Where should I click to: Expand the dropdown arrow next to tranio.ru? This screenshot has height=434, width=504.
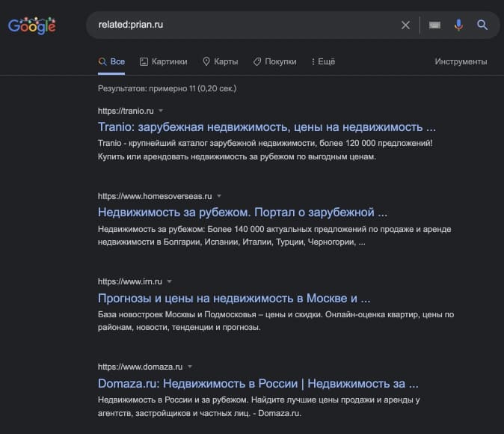161,111
